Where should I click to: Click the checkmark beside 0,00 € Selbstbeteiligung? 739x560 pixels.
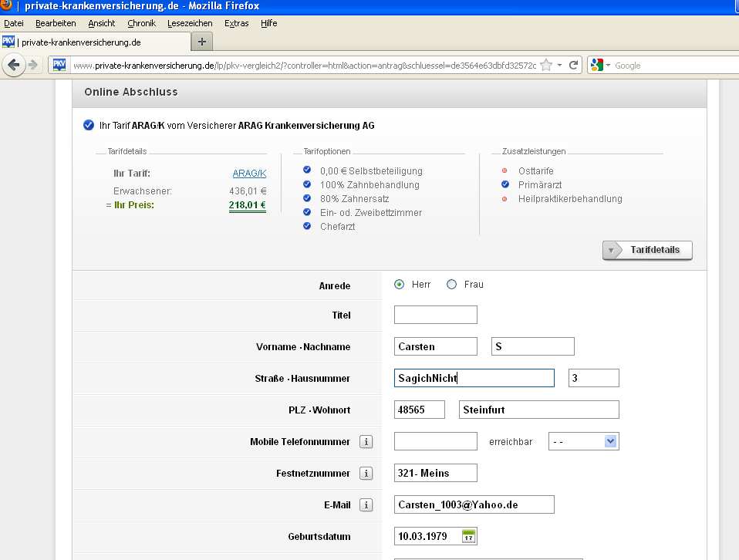click(x=307, y=170)
